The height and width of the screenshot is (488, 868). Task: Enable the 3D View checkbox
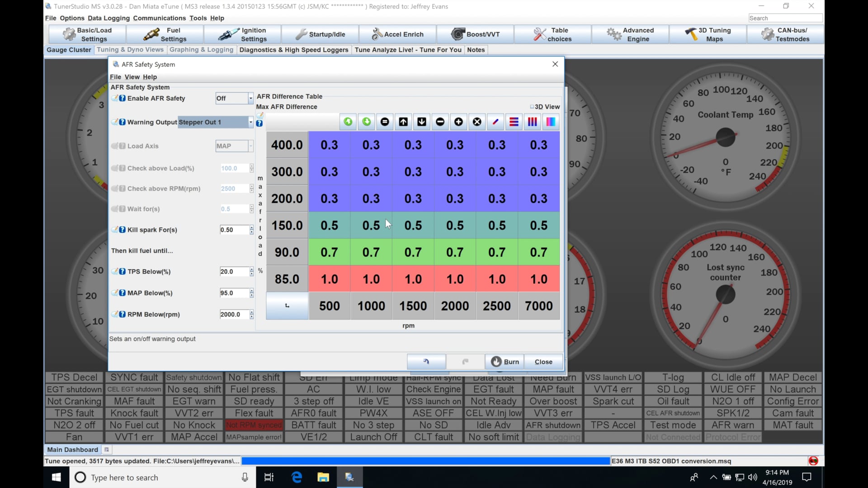click(532, 107)
